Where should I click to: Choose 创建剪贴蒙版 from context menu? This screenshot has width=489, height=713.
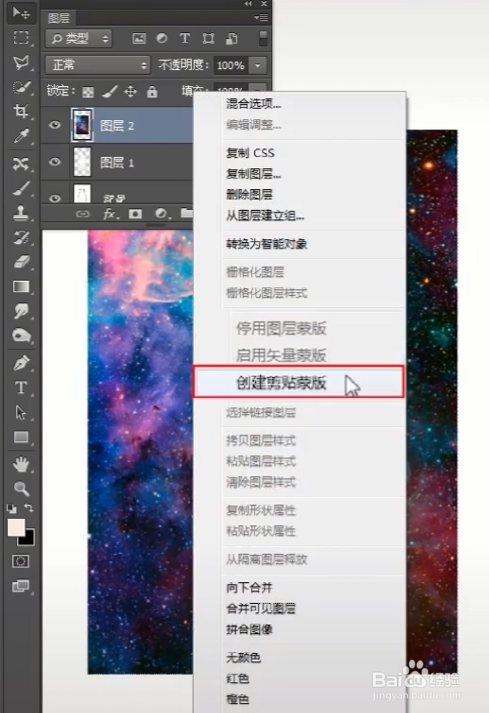299,382
